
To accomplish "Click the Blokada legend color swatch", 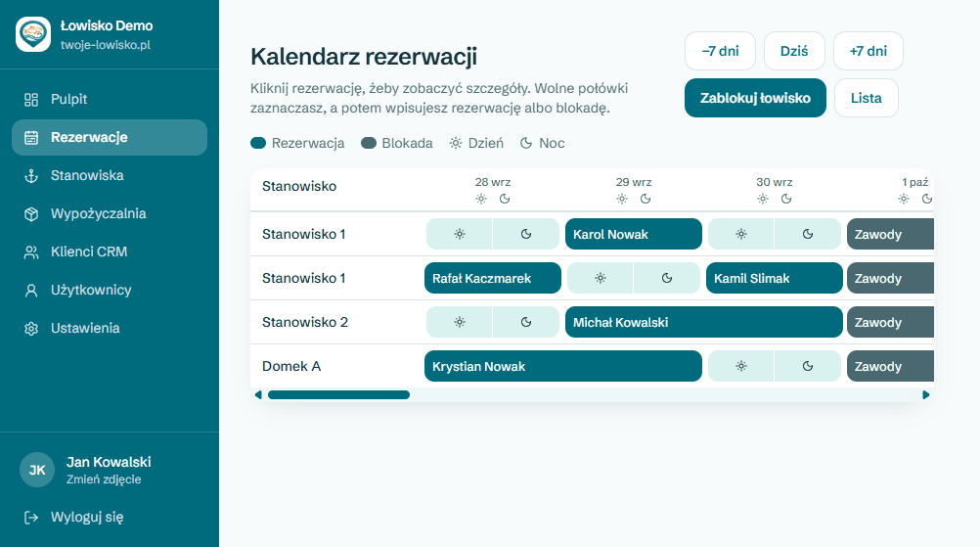I will coord(369,143).
